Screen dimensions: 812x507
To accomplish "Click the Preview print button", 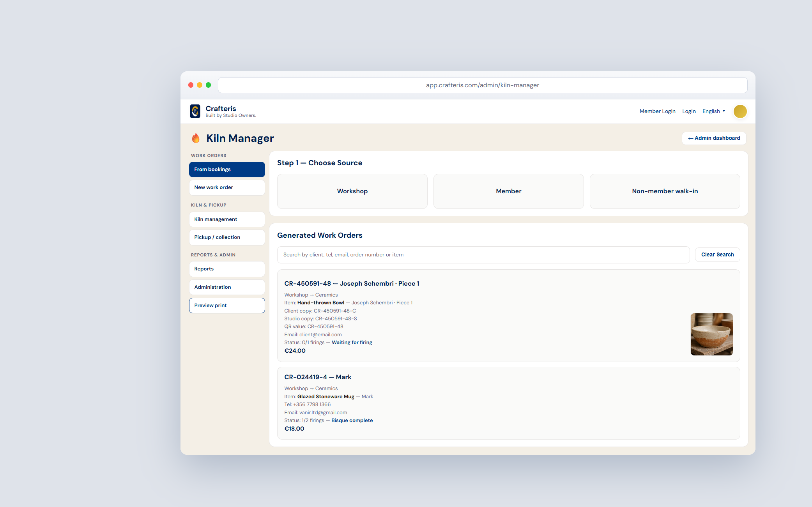I will (x=227, y=306).
